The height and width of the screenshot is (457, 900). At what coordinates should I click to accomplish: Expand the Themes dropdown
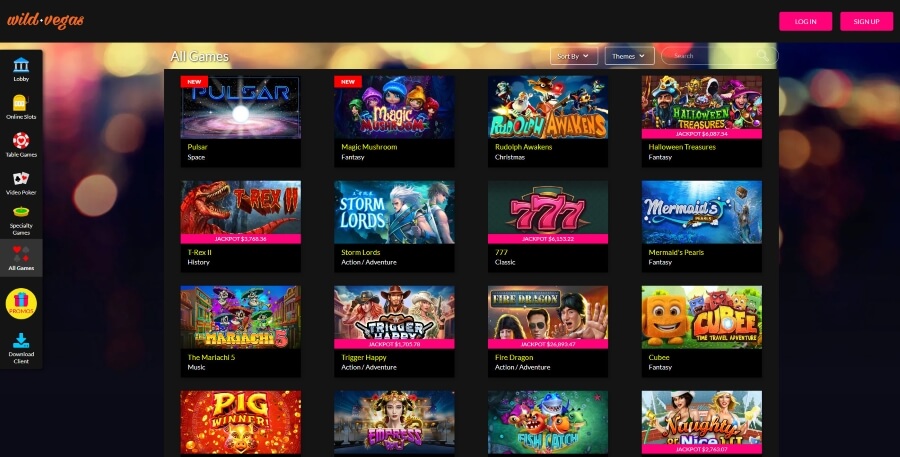(x=629, y=56)
